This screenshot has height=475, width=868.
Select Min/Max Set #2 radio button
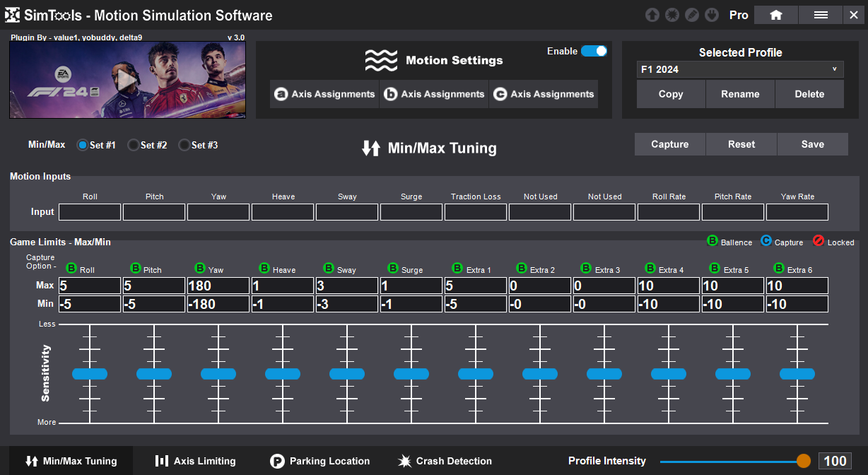[133, 145]
